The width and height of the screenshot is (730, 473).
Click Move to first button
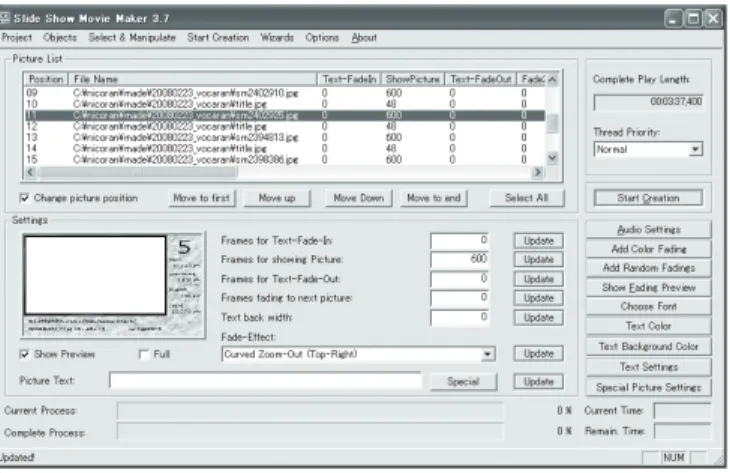click(x=202, y=198)
